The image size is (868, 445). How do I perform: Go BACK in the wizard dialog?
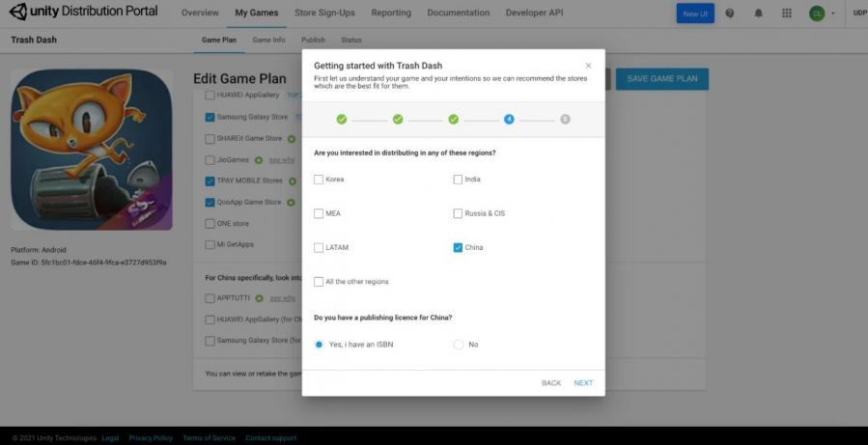(x=550, y=383)
